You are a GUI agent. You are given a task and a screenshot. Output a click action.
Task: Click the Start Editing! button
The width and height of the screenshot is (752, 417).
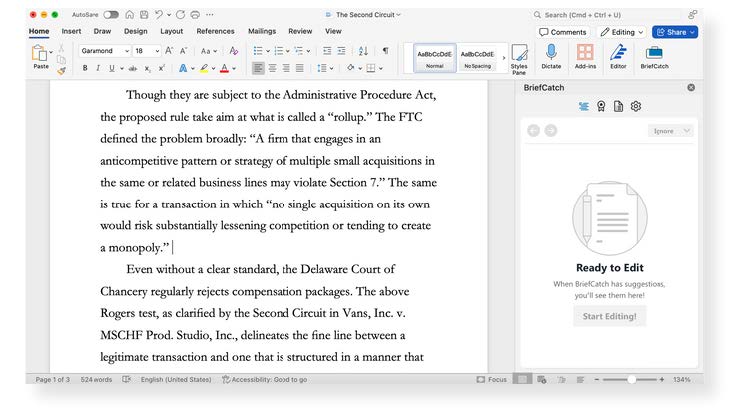[610, 316]
